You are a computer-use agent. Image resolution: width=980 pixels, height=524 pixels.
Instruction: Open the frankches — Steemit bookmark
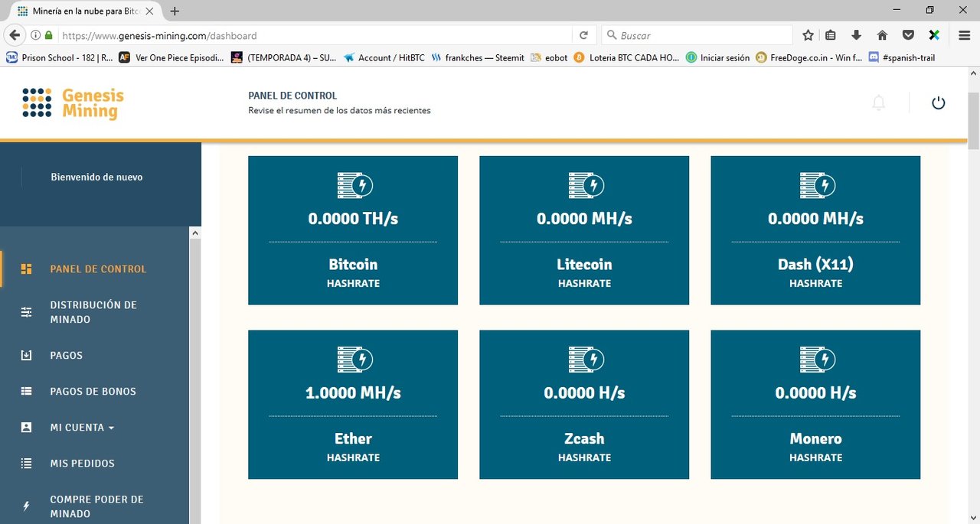click(478, 57)
